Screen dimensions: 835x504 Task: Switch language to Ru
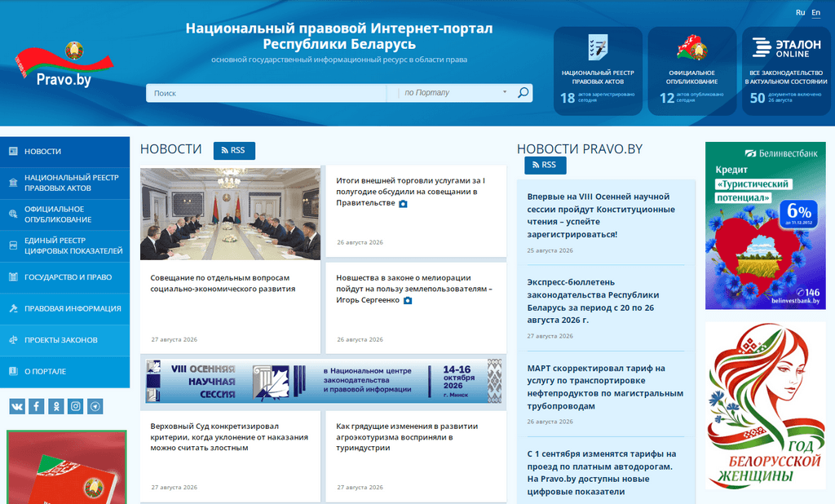[x=801, y=12]
